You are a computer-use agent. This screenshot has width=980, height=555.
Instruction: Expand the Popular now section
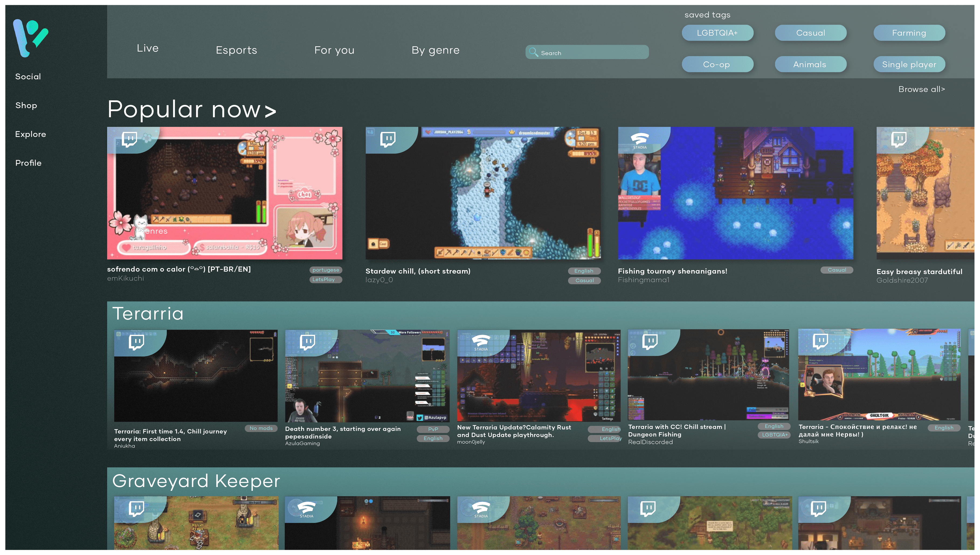pyautogui.click(x=192, y=110)
